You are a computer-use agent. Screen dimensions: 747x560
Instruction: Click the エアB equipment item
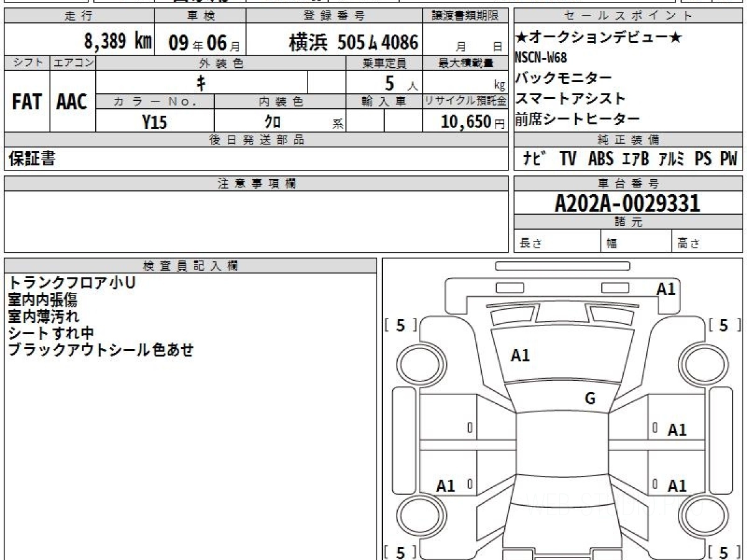click(636, 159)
